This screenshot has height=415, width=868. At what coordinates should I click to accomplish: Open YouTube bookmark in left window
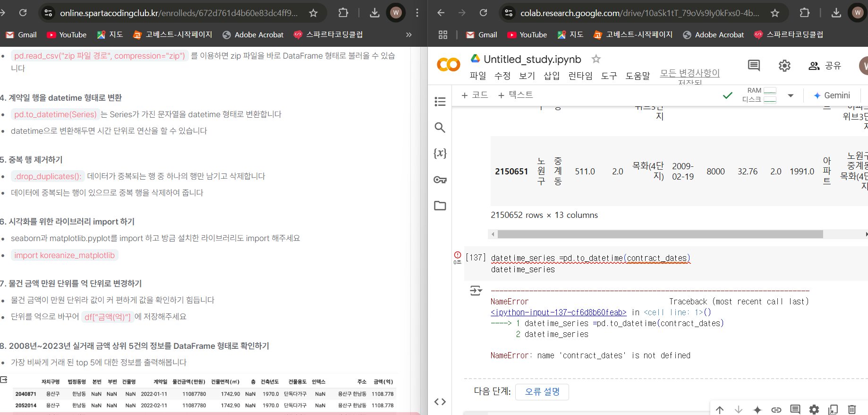coord(67,35)
